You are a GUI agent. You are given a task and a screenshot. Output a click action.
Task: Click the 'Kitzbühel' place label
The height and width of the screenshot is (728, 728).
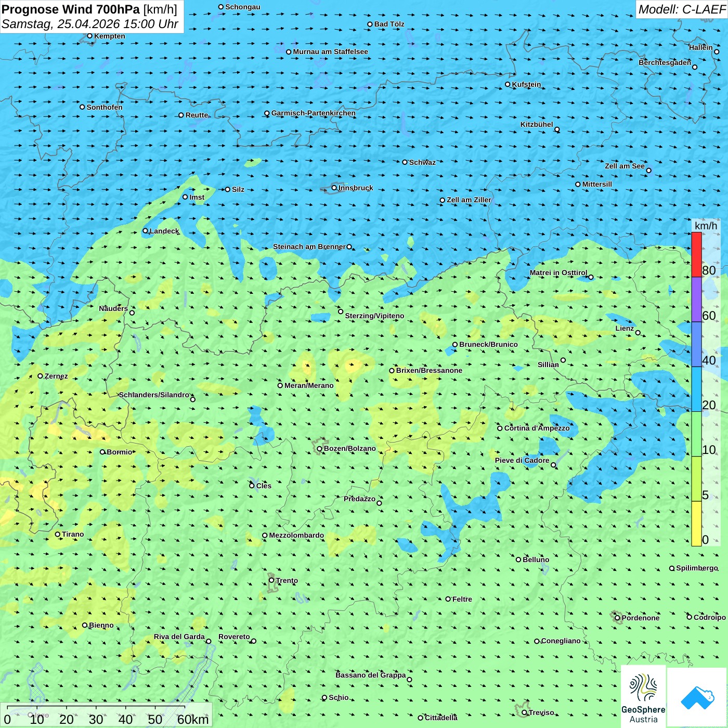pyautogui.click(x=537, y=124)
